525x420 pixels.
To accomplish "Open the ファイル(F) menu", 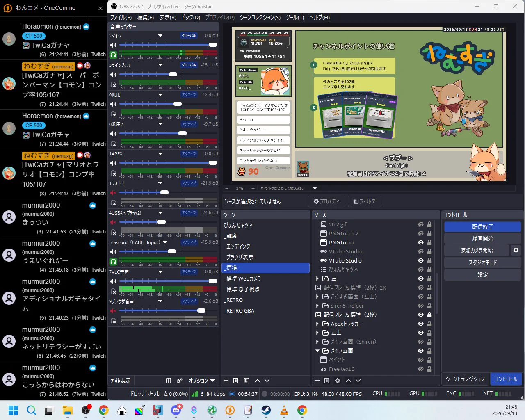I will 121,17.
